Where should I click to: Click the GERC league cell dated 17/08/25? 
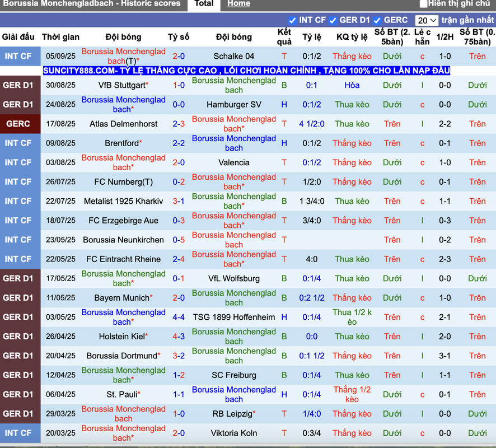[x=20, y=124]
